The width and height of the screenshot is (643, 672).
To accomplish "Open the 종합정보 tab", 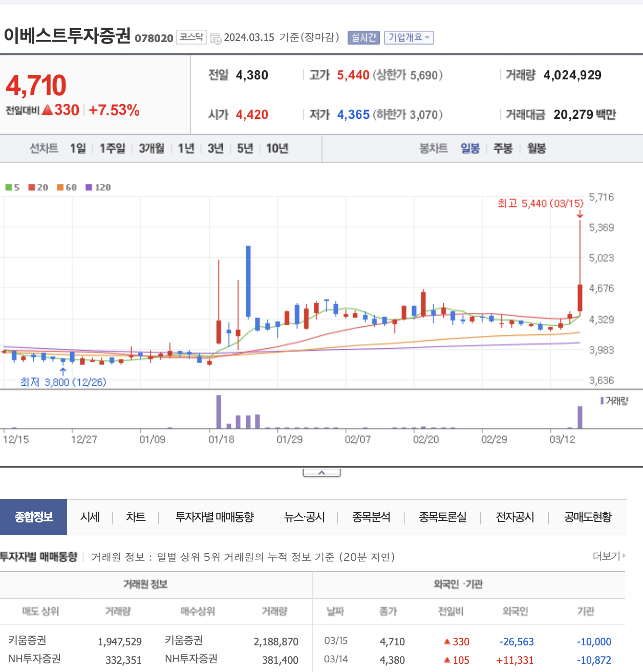I will (34, 517).
